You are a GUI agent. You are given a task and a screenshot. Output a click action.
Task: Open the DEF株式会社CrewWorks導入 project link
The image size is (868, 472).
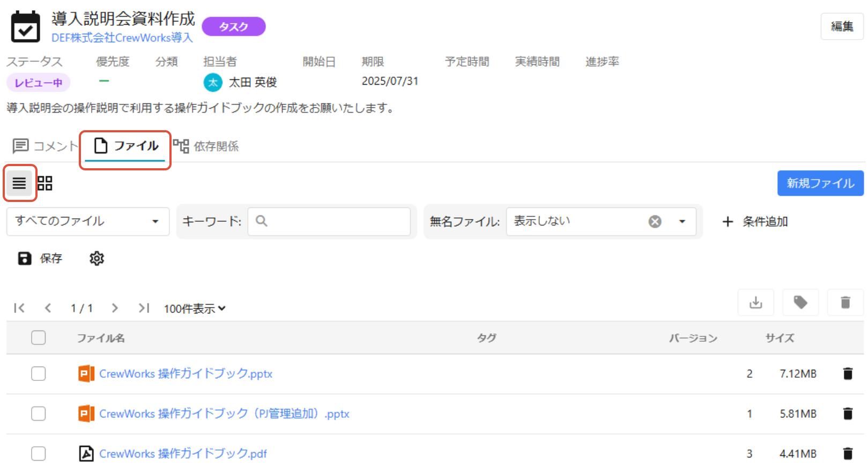tap(122, 38)
